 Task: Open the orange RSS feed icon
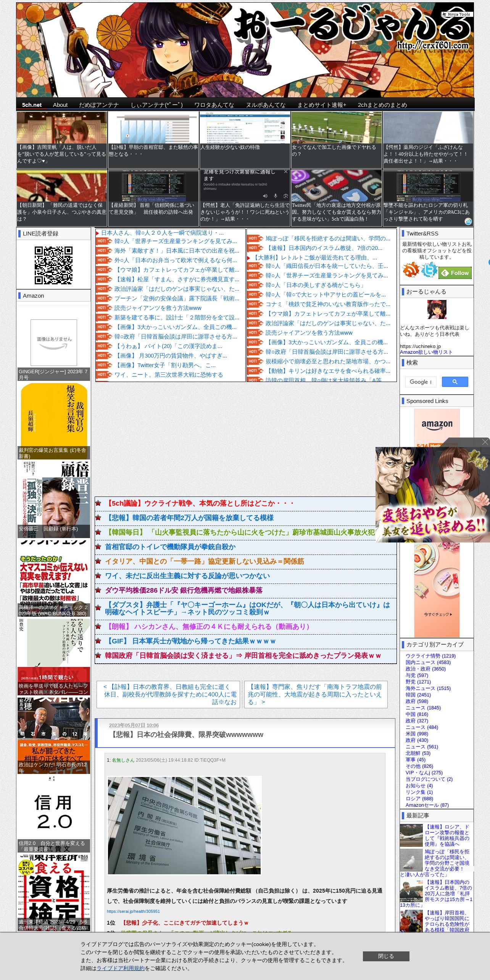(411, 270)
